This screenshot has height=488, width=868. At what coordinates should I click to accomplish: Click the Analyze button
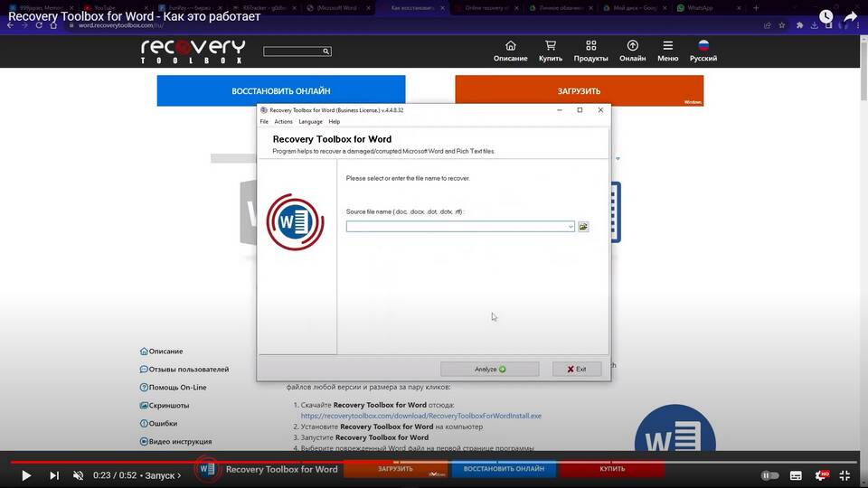pos(489,369)
